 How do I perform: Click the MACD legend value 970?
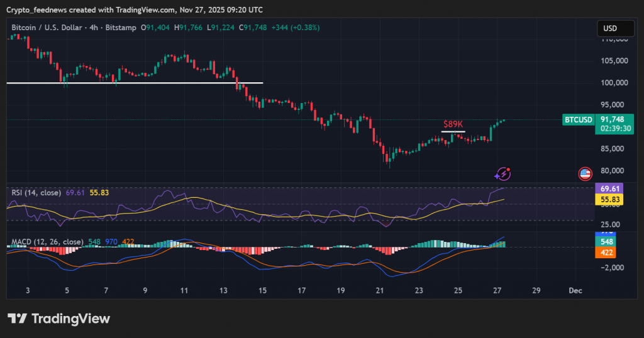click(x=111, y=242)
